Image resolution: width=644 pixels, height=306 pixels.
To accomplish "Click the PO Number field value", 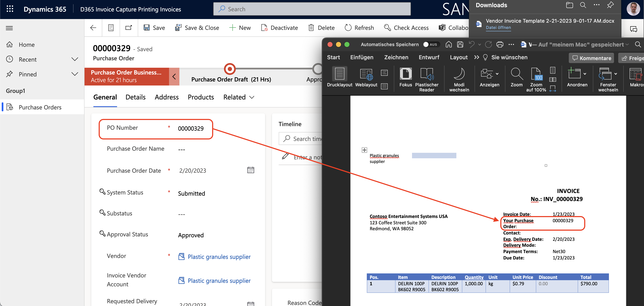I will pyautogui.click(x=191, y=128).
